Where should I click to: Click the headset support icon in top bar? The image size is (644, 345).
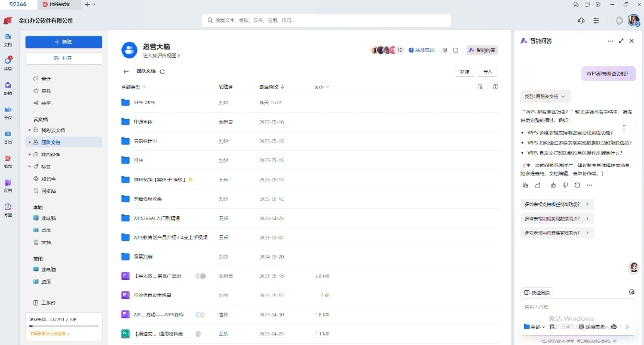[x=581, y=20]
